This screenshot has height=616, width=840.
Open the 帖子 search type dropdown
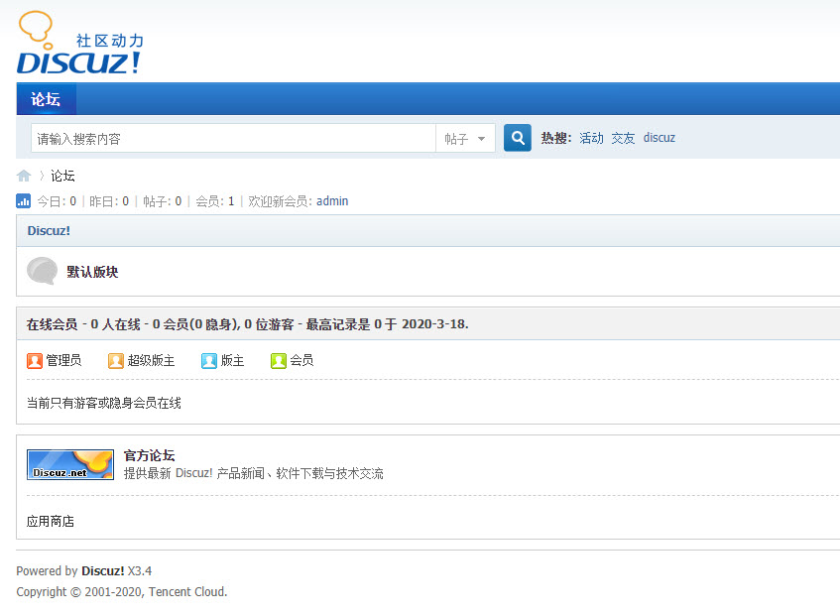click(x=465, y=138)
